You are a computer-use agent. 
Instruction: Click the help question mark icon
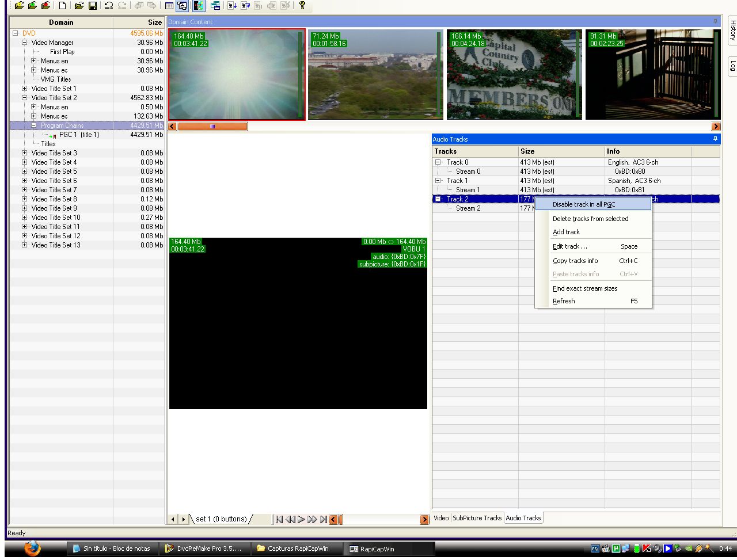coord(302,6)
